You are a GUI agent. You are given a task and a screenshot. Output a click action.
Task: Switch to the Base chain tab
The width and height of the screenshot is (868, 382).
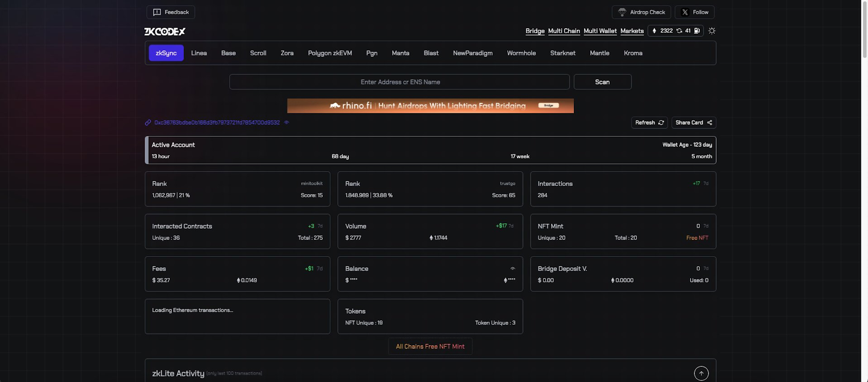[x=228, y=53]
